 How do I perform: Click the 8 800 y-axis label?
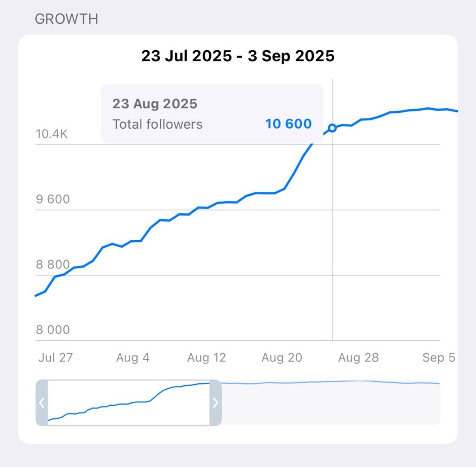point(53,265)
